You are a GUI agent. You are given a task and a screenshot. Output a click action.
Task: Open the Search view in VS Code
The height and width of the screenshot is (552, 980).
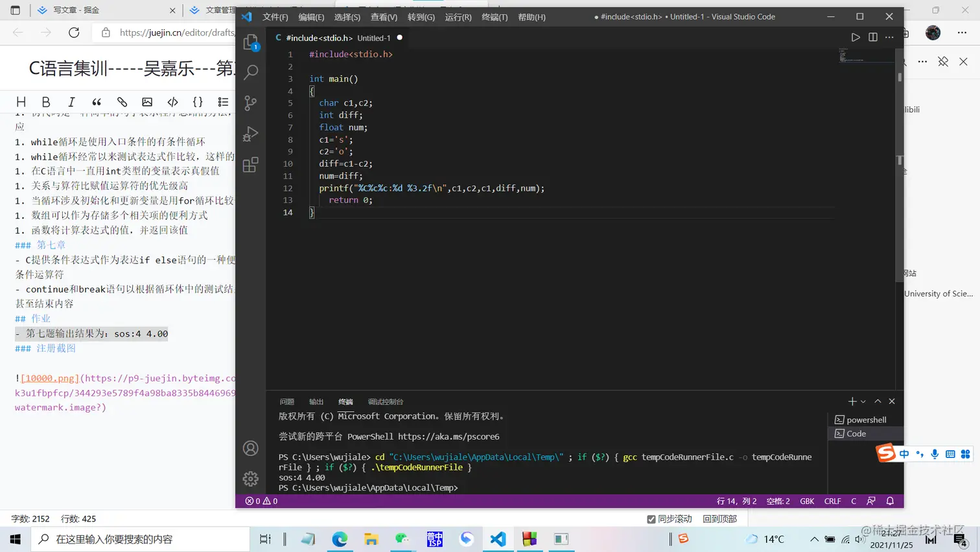click(x=251, y=72)
